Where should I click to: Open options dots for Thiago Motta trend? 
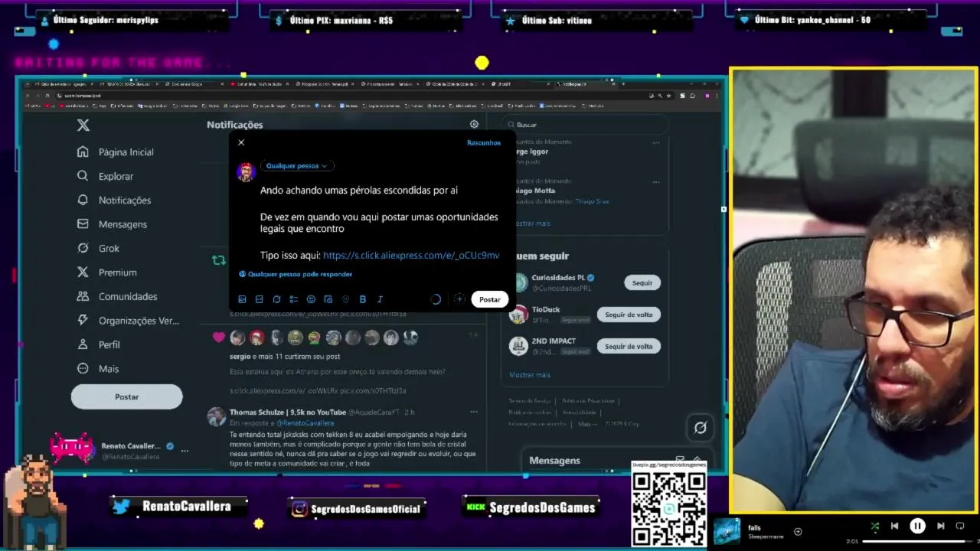coord(656,182)
